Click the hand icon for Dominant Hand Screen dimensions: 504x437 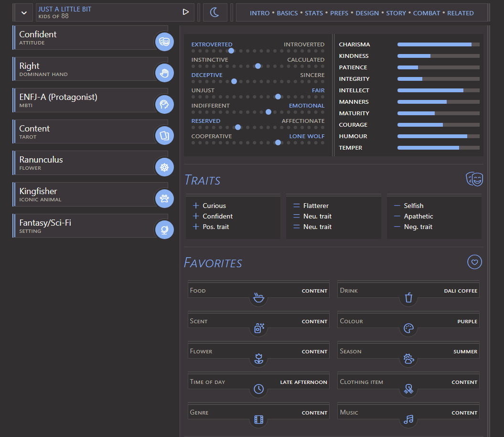tap(164, 73)
